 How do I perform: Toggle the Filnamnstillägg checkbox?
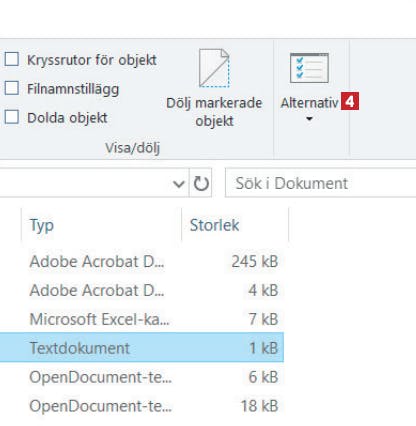[12, 88]
